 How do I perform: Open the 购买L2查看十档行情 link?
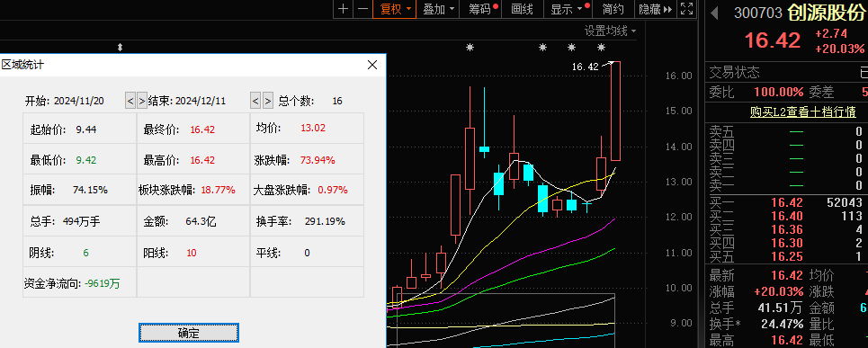pos(802,112)
